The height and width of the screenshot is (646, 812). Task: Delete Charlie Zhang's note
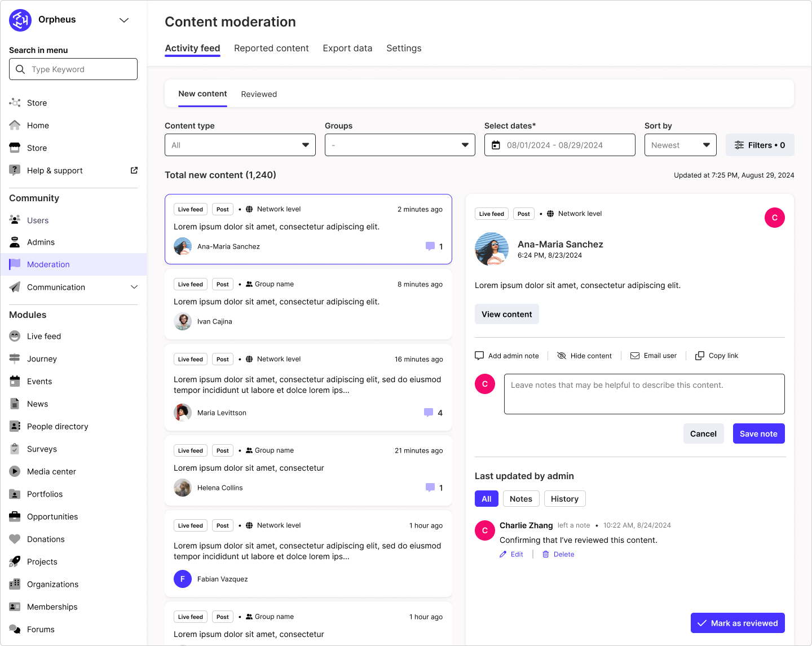pos(558,555)
